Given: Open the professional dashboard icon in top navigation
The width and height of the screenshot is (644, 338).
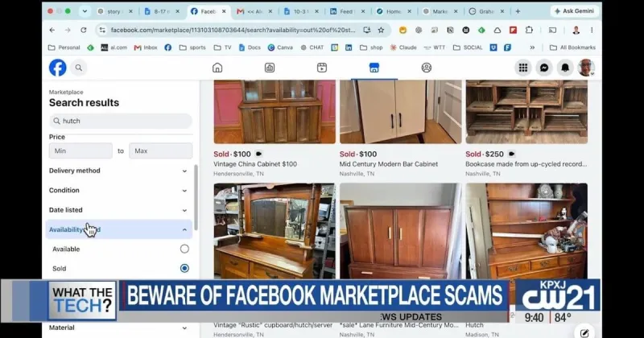Looking at the screenshot, I should 270,68.
